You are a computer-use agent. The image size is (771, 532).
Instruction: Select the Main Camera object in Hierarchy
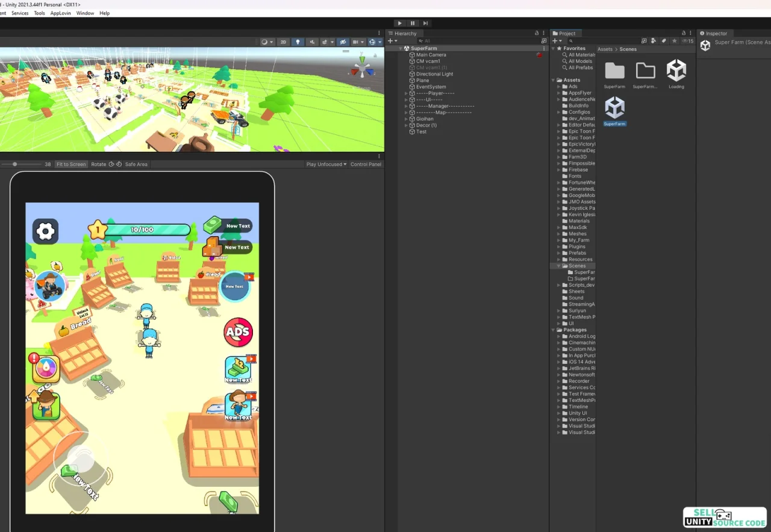tap(431, 55)
